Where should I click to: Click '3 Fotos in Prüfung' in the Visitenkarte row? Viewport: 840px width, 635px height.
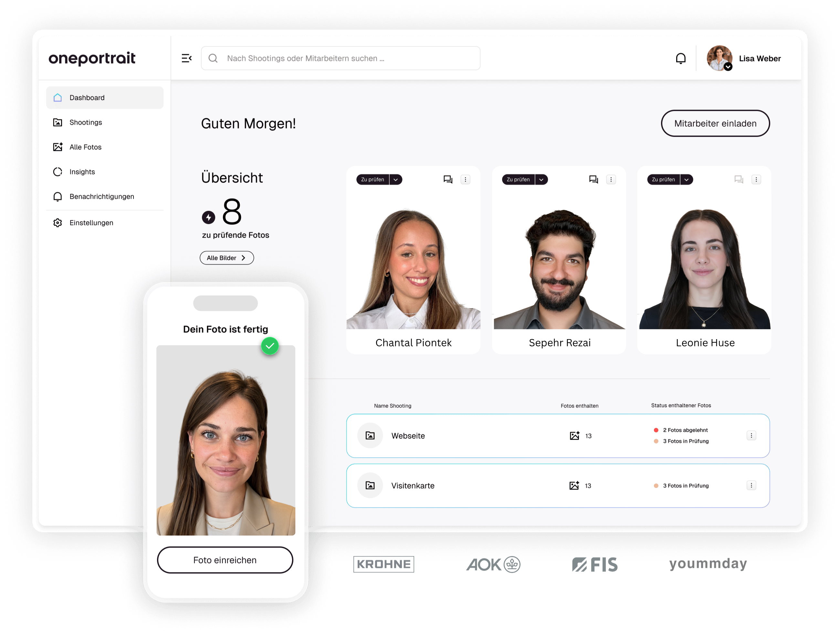(x=686, y=485)
